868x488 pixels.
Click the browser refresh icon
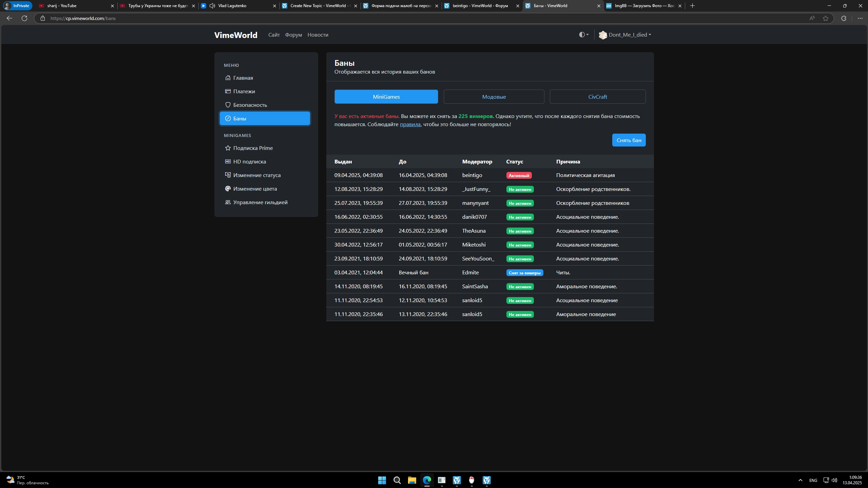(24, 18)
